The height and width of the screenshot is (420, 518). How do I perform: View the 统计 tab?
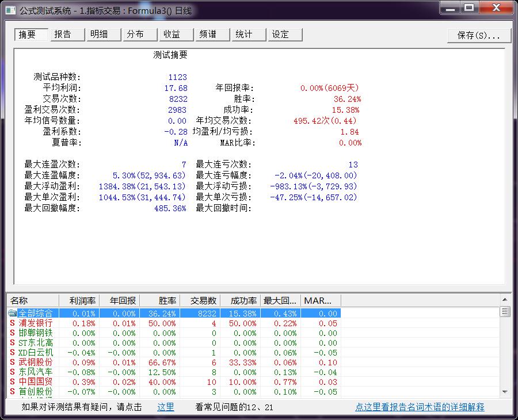click(249, 35)
